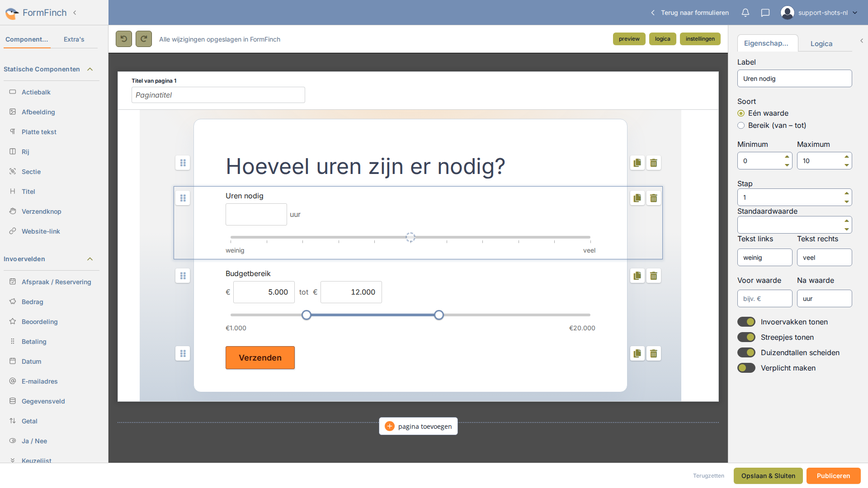Open the chat messages icon
This screenshot has height=488, width=868.
(765, 13)
